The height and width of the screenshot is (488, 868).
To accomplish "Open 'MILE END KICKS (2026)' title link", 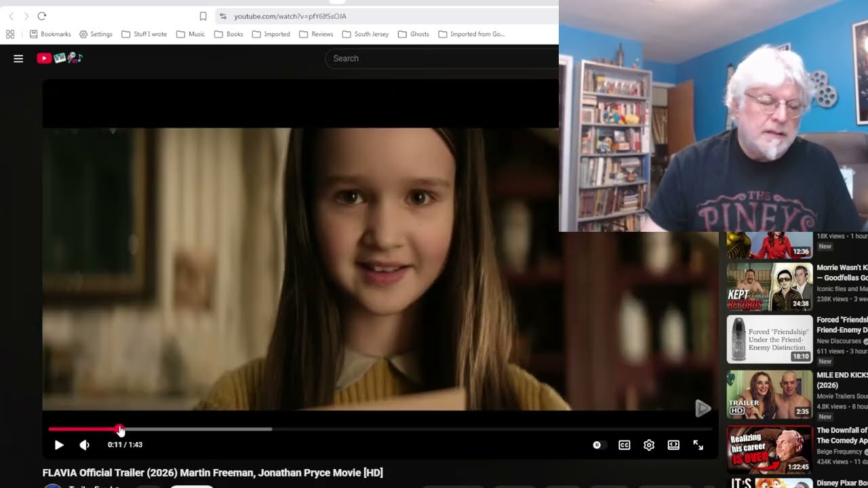I will (x=842, y=380).
